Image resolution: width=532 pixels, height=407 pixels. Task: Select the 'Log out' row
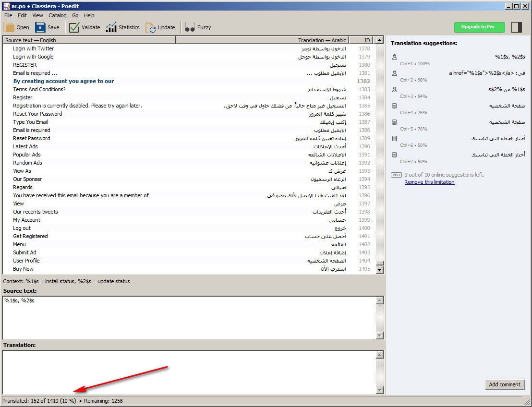tap(189, 228)
